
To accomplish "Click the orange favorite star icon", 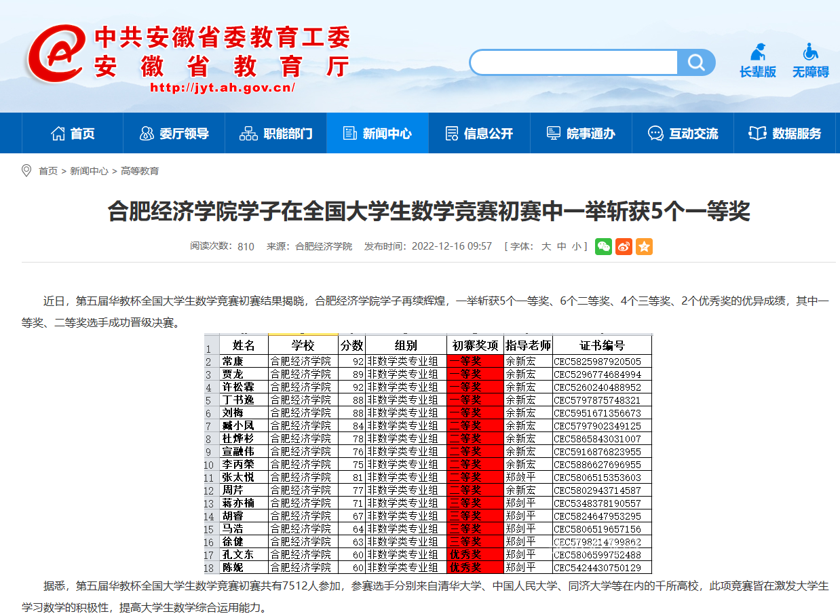I will [643, 246].
